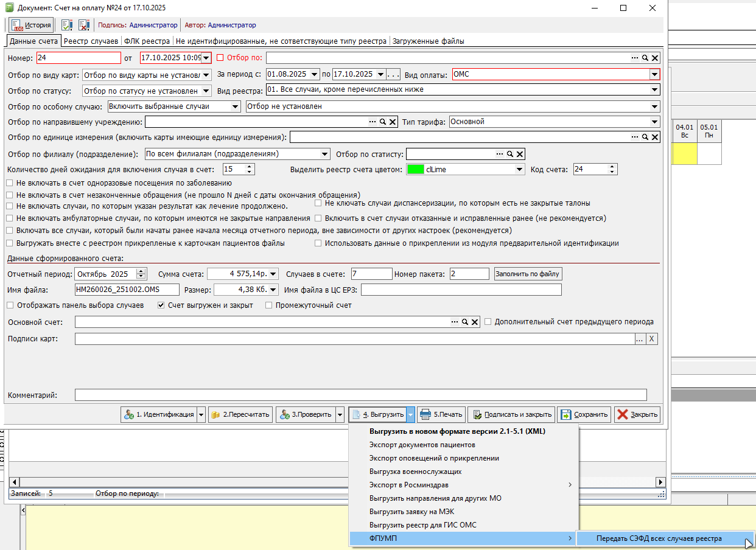Image resolution: width=756 pixels, height=550 pixels.
Task: Click the Сохранить save button
Action: pos(584,414)
